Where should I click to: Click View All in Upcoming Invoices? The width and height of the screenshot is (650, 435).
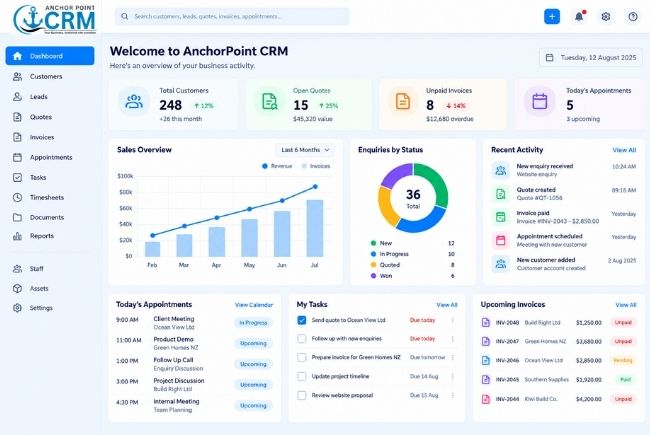coord(626,305)
